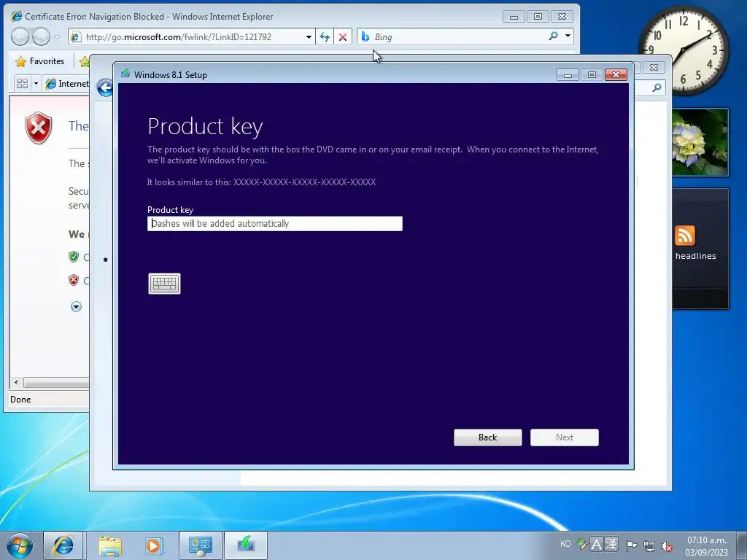Click Internet Explorer title bar icon
Screen dimensions: 747x560
17,16
